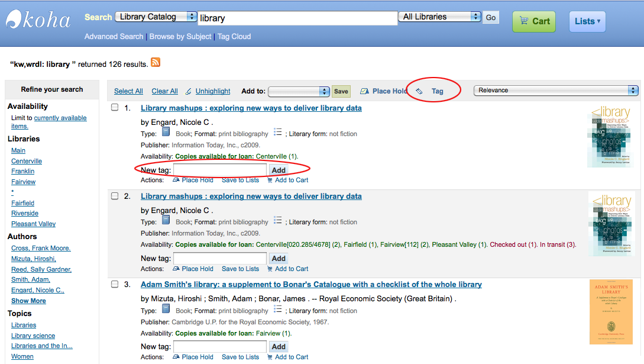Limit to currently available items
Screen dimensions: 644x364
49,122
